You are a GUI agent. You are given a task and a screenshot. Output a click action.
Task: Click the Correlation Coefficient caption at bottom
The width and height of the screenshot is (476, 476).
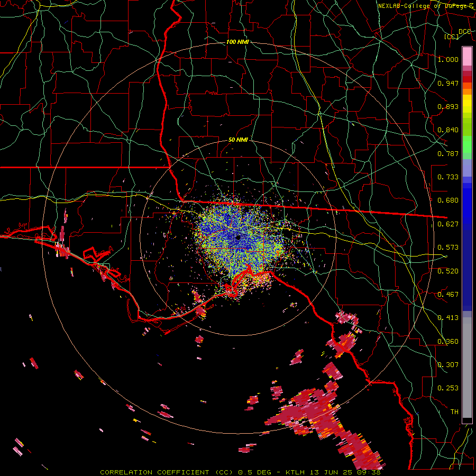coord(240,472)
